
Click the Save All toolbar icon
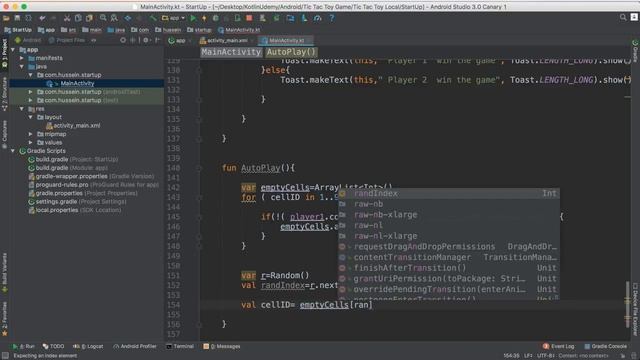(x=17, y=18)
